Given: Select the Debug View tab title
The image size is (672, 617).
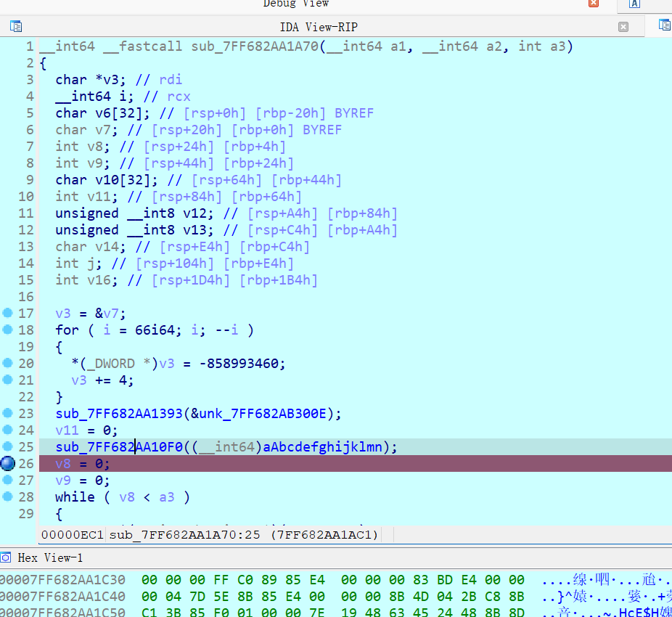Looking at the screenshot, I should pos(295,4).
